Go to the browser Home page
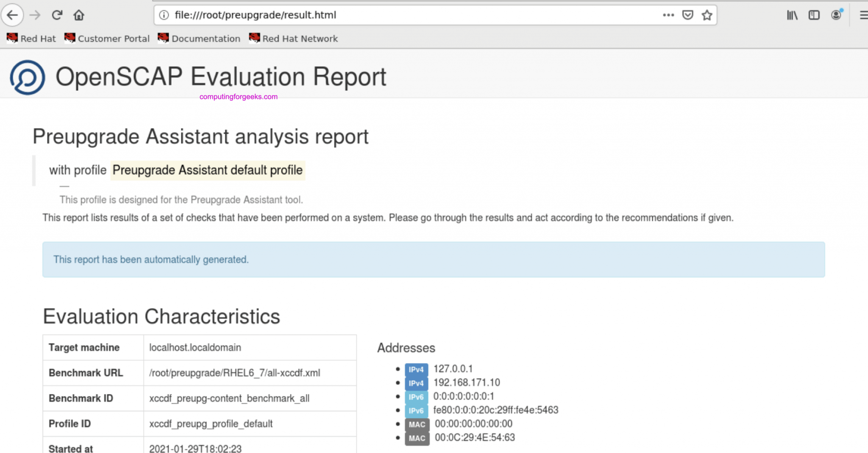Viewport: 868px width, 453px height. [x=79, y=15]
